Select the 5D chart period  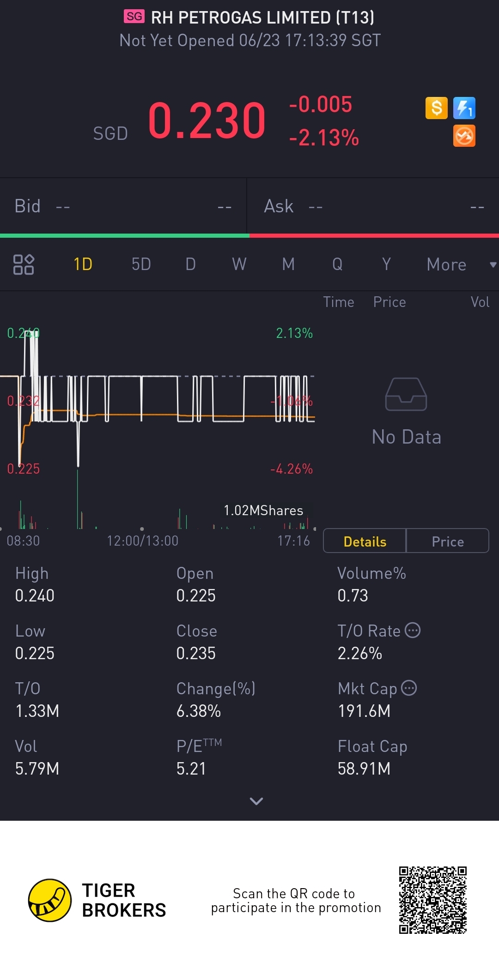[x=141, y=265]
